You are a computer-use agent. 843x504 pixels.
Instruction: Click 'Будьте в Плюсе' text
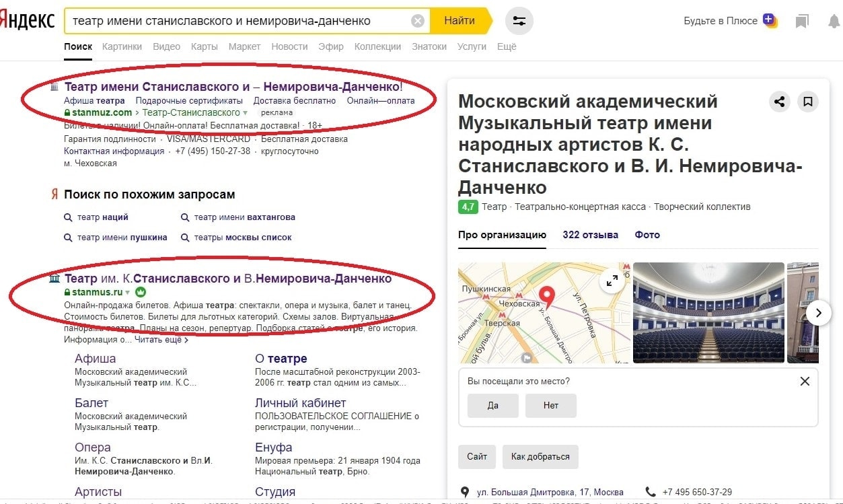pyautogui.click(x=721, y=21)
